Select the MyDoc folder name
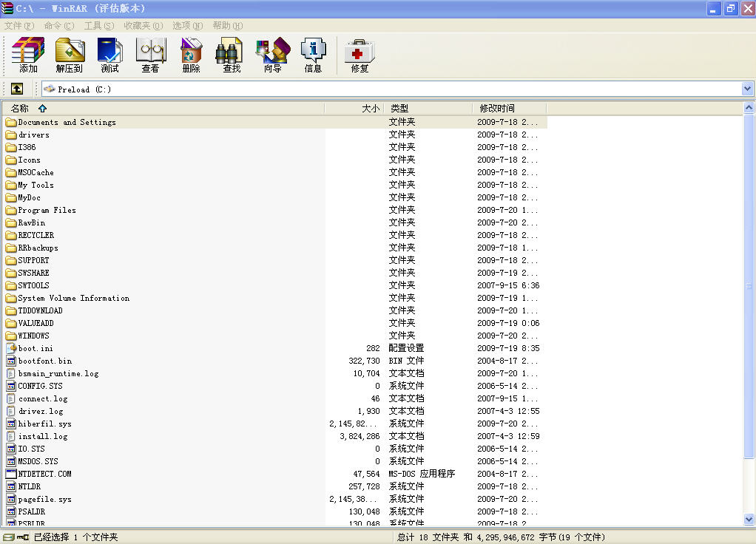This screenshot has width=756, height=544. click(x=30, y=197)
